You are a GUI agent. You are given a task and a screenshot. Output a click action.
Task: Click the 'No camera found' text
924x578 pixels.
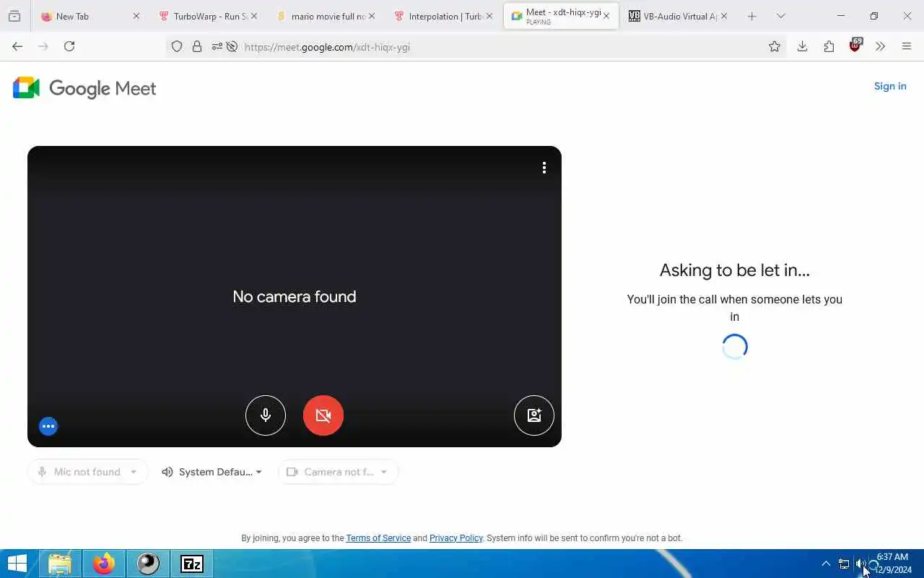pyautogui.click(x=295, y=296)
